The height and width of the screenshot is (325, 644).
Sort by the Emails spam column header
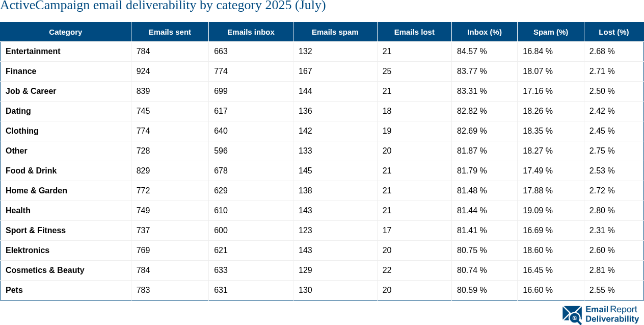click(335, 32)
